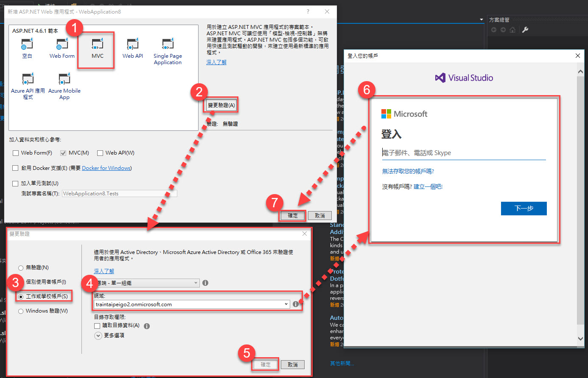Open the Docker for Windows link

106,168
